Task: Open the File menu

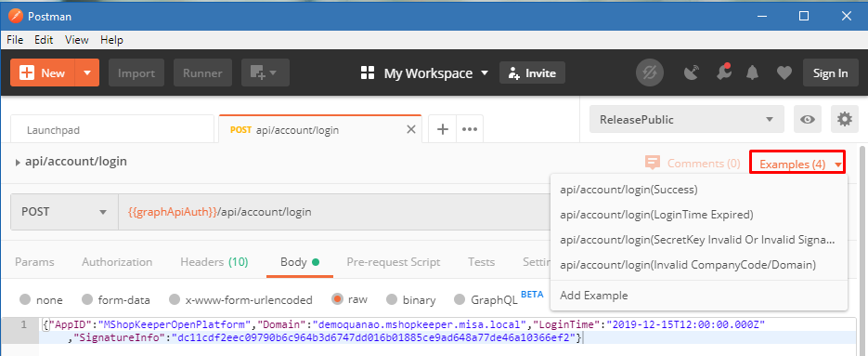Action: pyautogui.click(x=15, y=40)
